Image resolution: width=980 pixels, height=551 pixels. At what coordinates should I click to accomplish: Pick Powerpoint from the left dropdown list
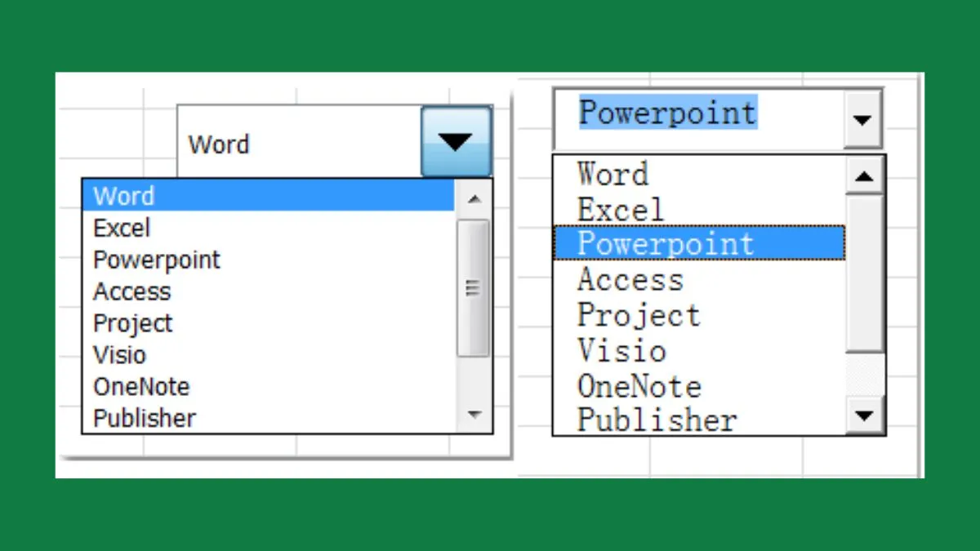point(157,260)
